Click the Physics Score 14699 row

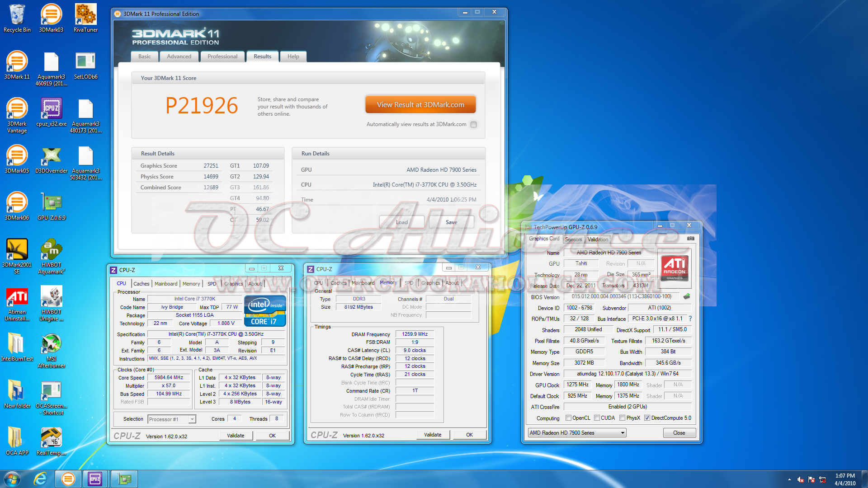point(179,177)
